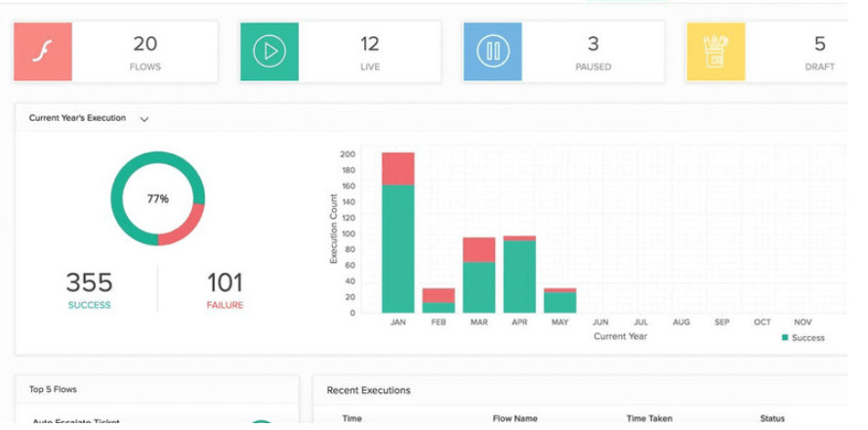Open the 12 Live flows count
The width and height of the screenshot is (868, 430).
coord(369,44)
